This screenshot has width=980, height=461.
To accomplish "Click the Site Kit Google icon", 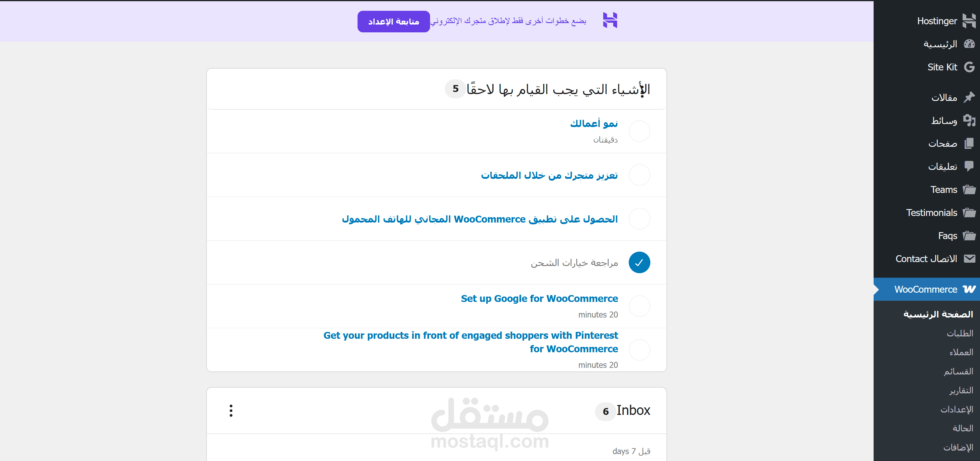I will (969, 67).
